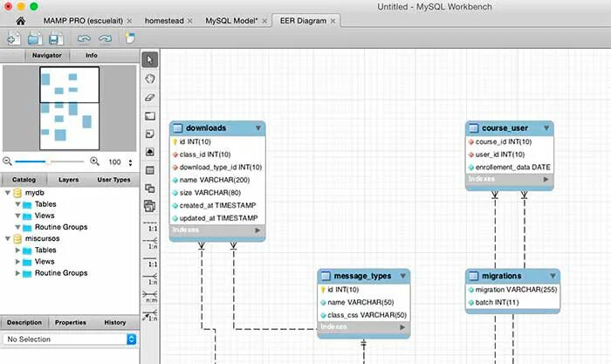Open the History tab
This screenshot has width=611, height=364.
point(115,322)
